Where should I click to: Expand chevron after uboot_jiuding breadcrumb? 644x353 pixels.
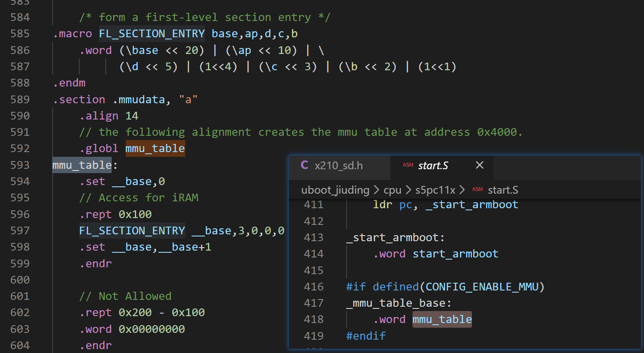coord(376,189)
